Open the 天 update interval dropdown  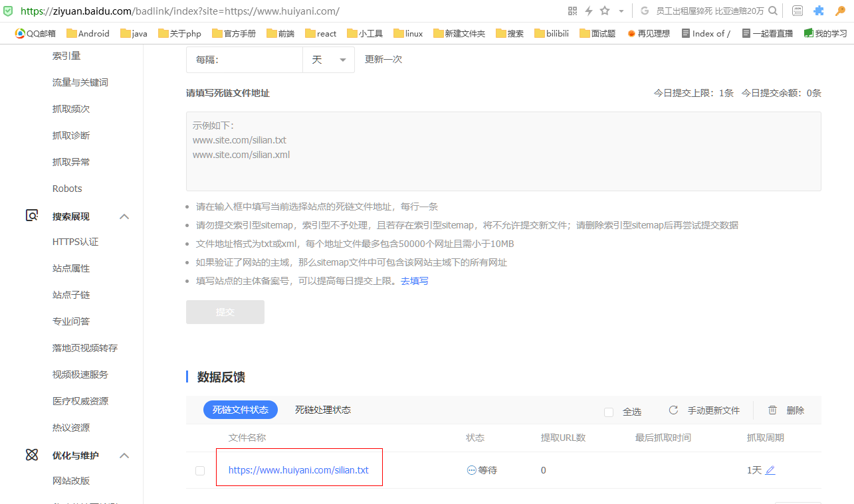pyautogui.click(x=329, y=60)
